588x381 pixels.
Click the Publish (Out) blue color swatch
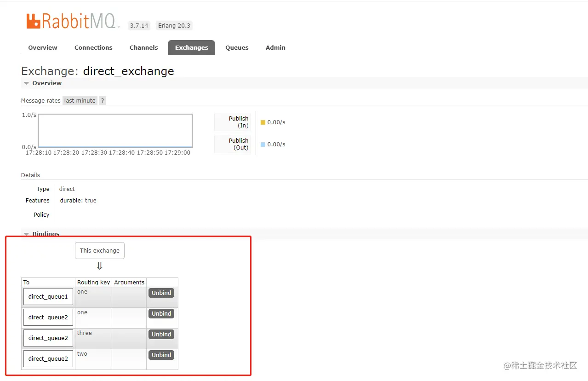[x=263, y=144]
